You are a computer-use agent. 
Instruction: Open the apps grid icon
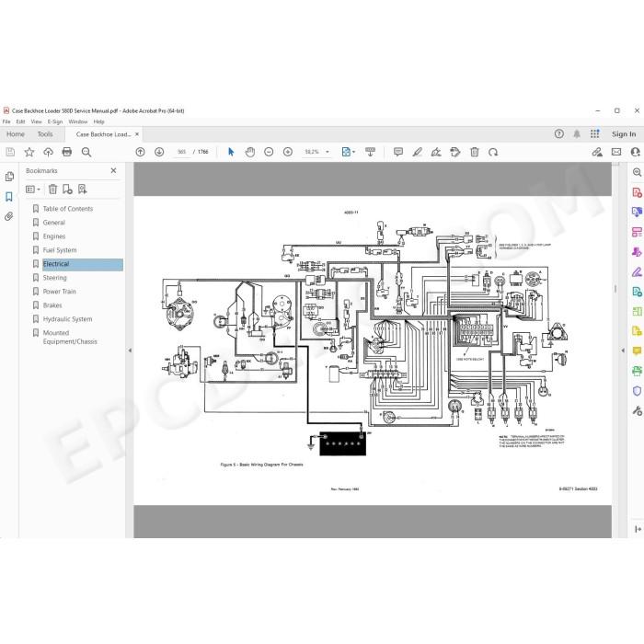pyautogui.click(x=594, y=133)
